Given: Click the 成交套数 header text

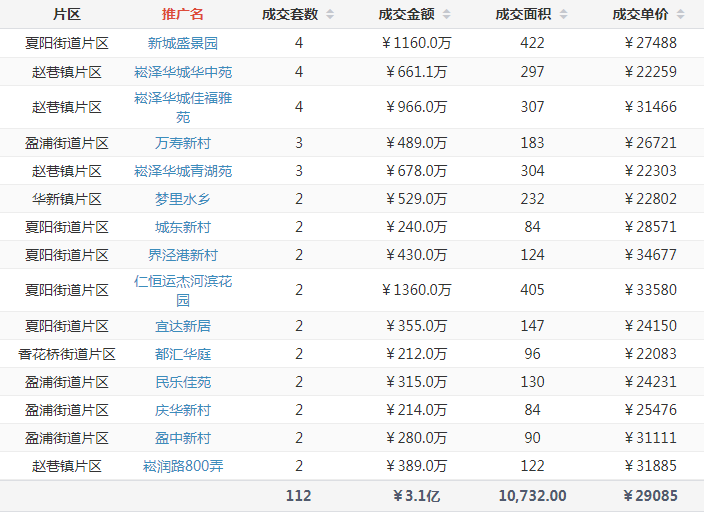Looking at the screenshot, I should click(x=290, y=14).
